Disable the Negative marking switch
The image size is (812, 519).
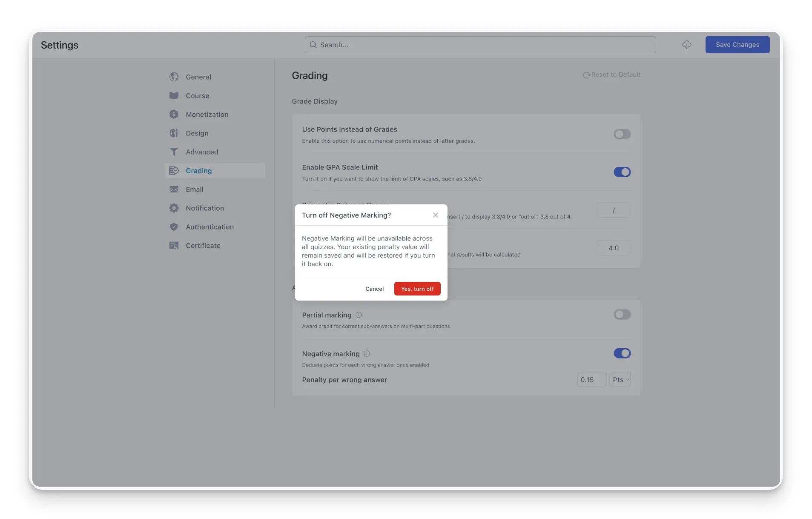[x=622, y=353]
